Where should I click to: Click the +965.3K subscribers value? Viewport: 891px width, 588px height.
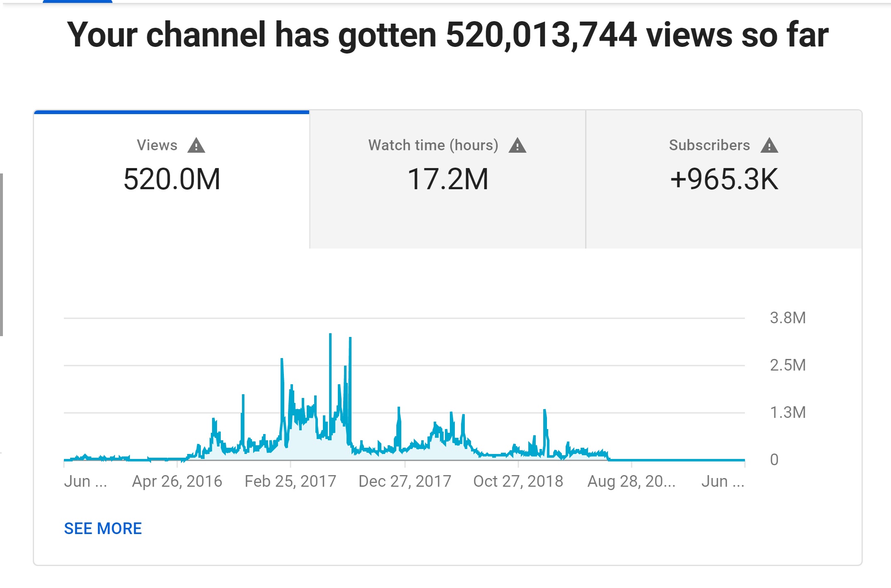pos(724,179)
